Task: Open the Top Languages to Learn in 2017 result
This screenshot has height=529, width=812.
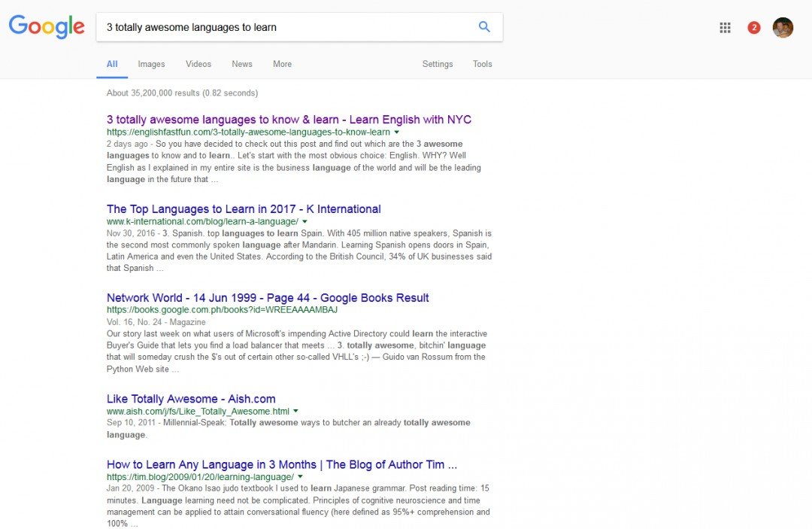Action: click(244, 209)
